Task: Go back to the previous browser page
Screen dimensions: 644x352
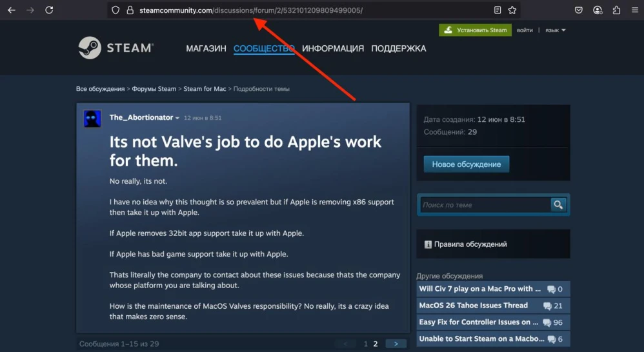Action: tap(12, 10)
